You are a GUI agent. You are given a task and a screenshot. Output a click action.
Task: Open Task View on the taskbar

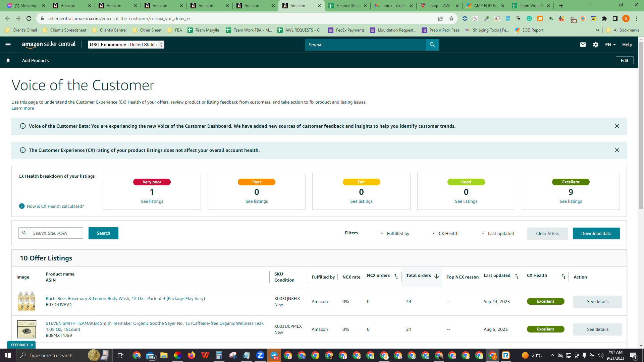121,355
